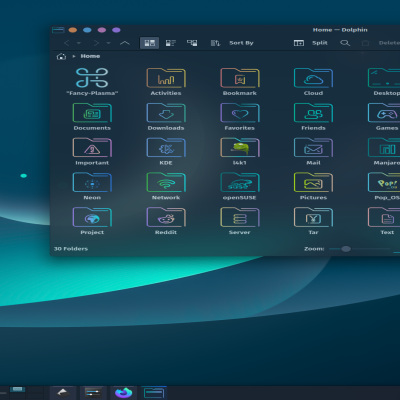The image size is (400, 400).
Task: Switch Dolphin to compact view mode
Action: coord(171,43)
